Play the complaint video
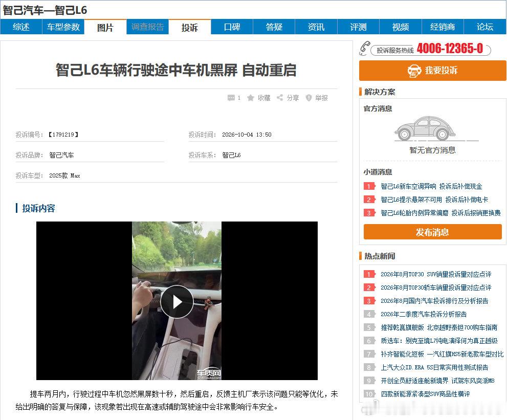The width and height of the screenshot is (507, 420). [177, 302]
